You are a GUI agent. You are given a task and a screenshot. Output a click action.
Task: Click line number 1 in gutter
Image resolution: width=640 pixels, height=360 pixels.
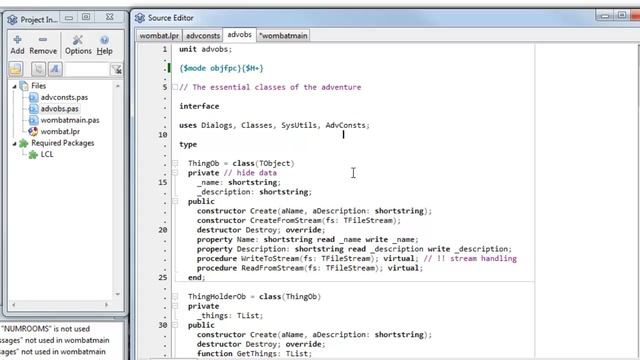pyautogui.click(x=164, y=49)
